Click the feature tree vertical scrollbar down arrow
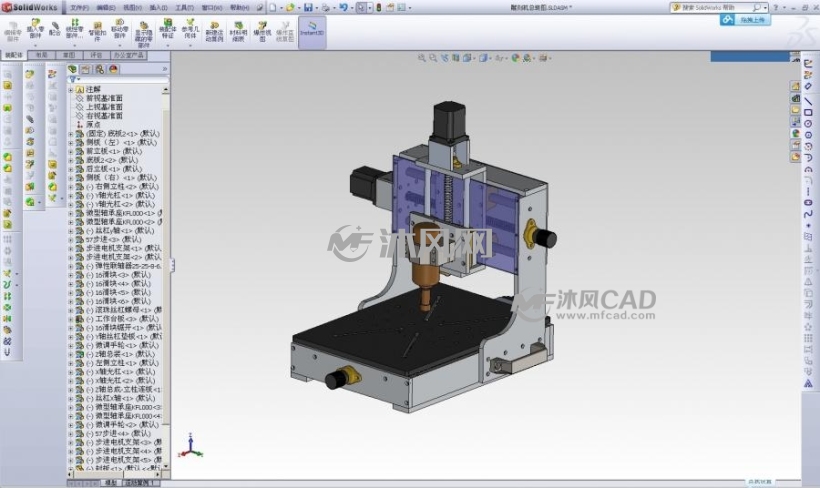Viewport: 820px width, 488px height. pos(166,466)
